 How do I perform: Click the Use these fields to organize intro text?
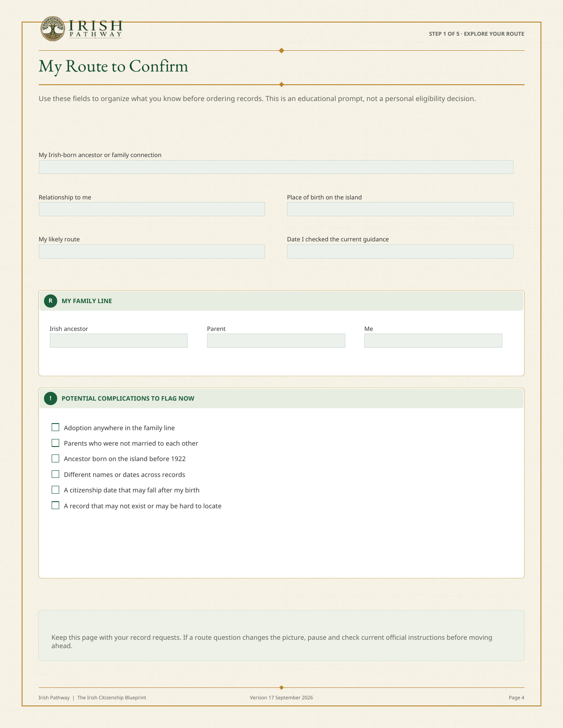pos(257,98)
